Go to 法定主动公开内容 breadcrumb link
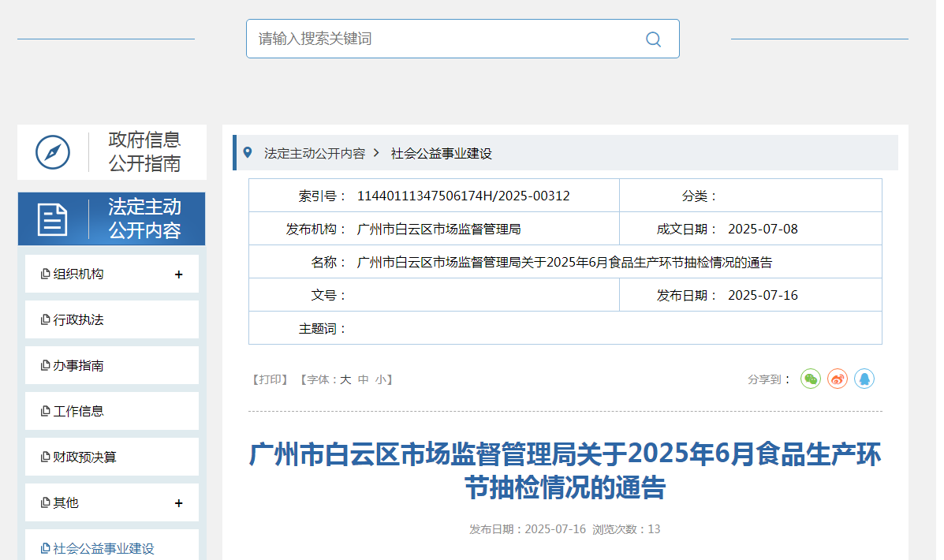The image size is (944, 560). pos(314,154)
